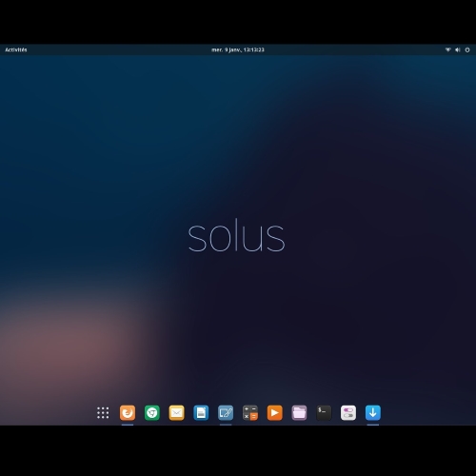Launch the Terminal from the dock
Viewport: 476px width, 476px height.
324,413
